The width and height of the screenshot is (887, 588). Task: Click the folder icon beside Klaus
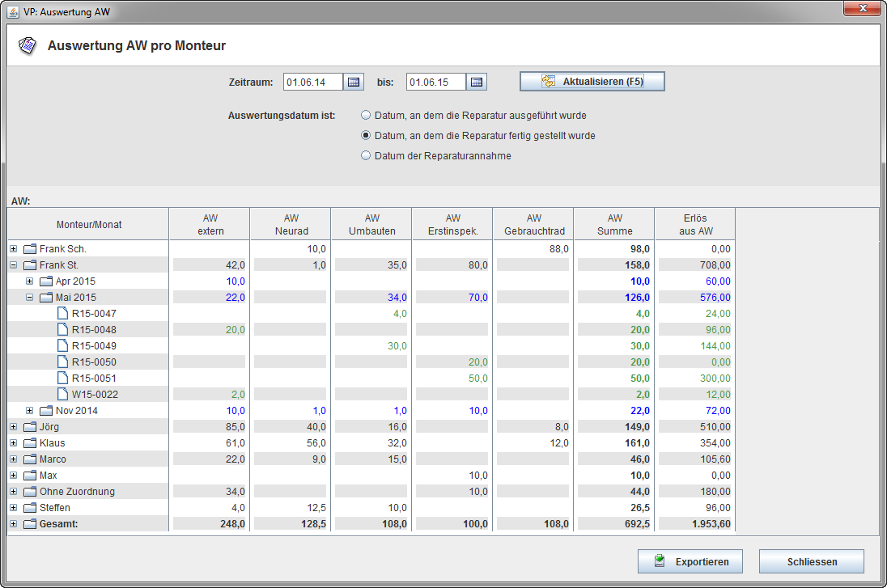point(30,443)
